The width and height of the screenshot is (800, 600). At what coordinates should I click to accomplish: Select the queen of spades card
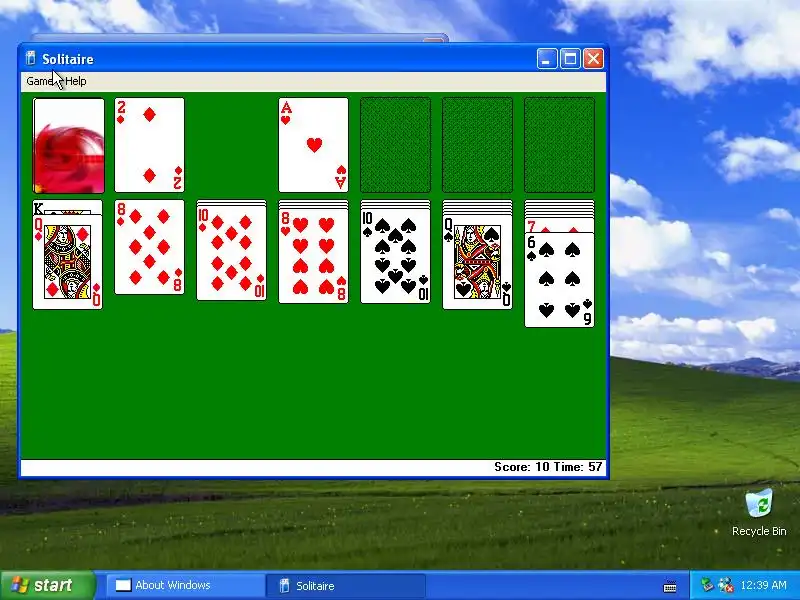pyautogui.click(x=477, y=262)
